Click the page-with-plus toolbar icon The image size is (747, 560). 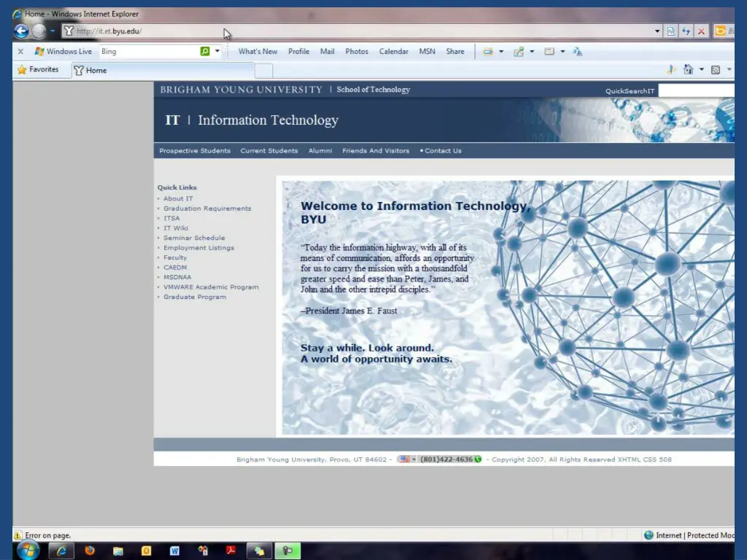tap(519, 52)
